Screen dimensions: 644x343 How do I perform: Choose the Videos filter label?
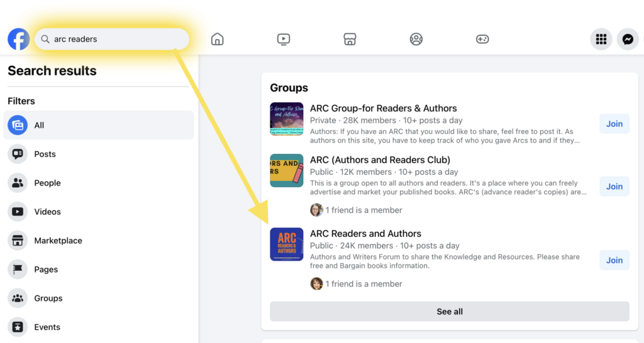tap(47, 212)
